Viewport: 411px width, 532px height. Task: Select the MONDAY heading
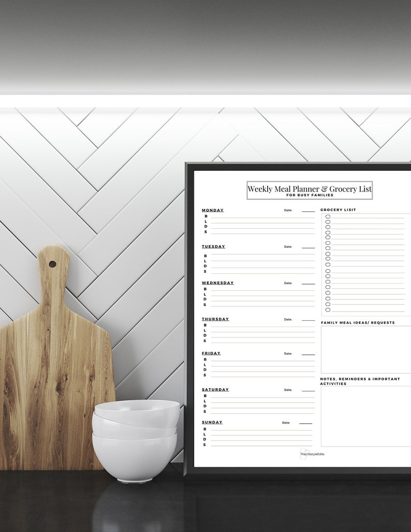click(213, 210)
